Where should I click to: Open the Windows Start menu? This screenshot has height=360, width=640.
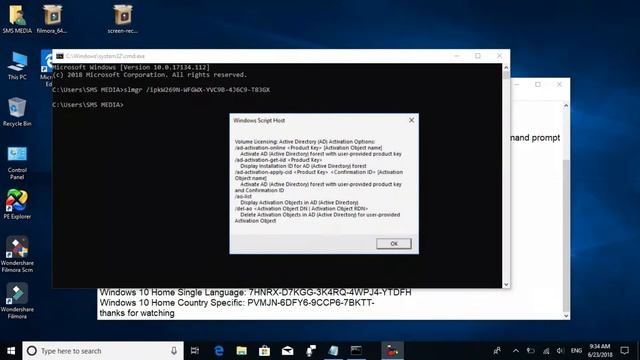[x=11, y=351]
